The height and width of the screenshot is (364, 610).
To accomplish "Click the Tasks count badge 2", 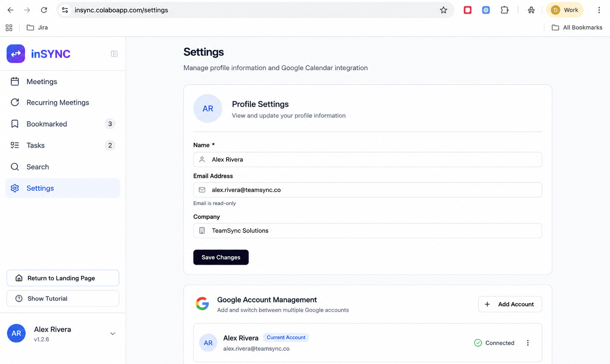I will [110, 145].
